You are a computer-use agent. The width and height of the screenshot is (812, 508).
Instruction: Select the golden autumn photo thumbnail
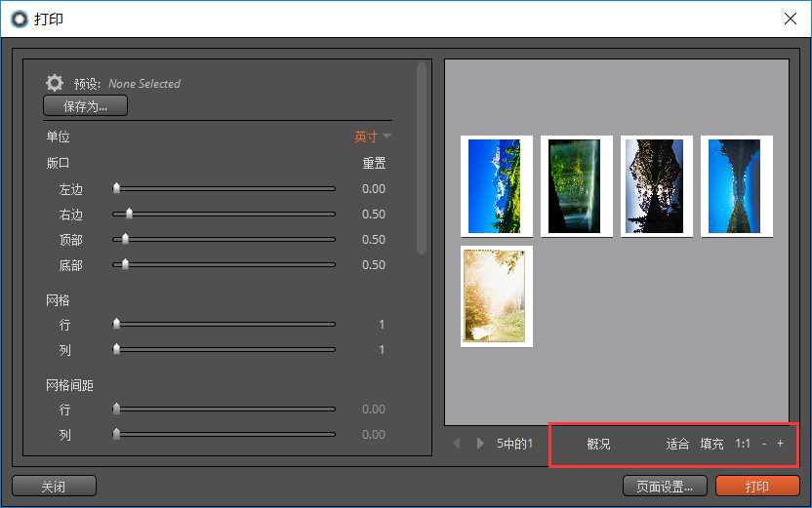[497, 295]
